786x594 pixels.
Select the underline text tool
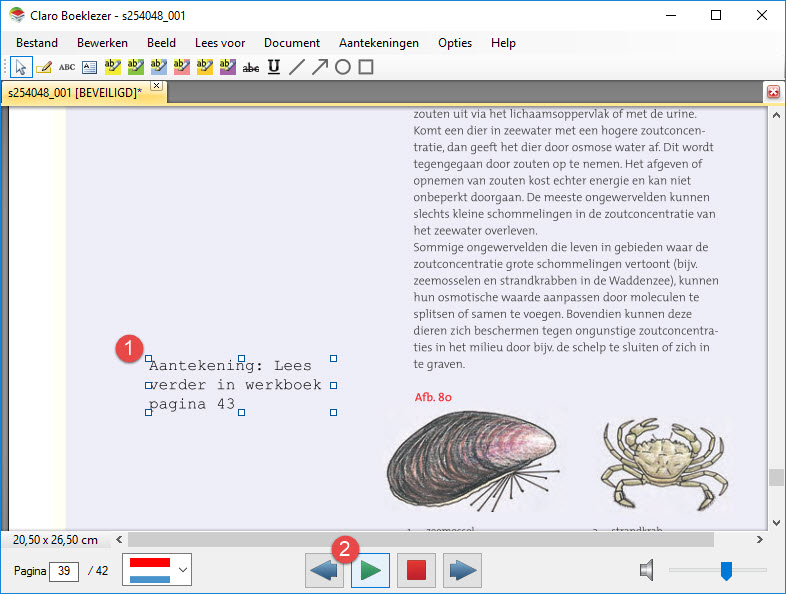click(274, 67)
